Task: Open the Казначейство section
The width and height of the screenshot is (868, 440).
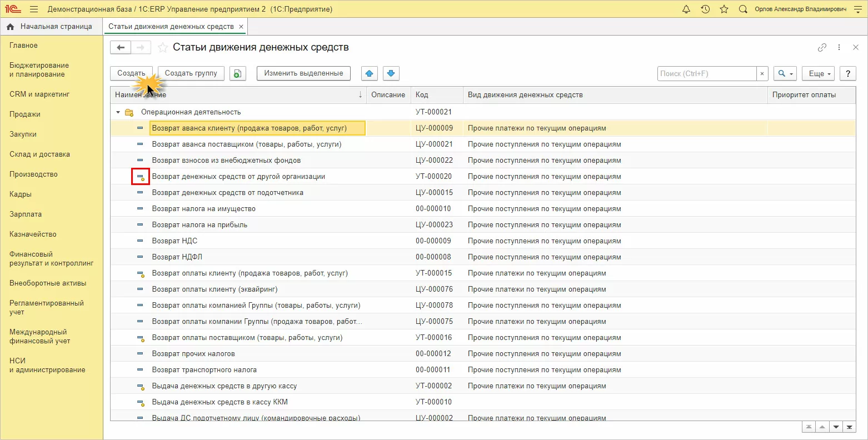Action: 33,234
